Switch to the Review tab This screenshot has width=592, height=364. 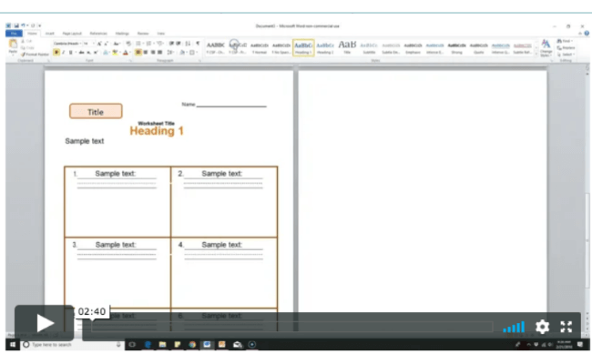tap(143, 34)
